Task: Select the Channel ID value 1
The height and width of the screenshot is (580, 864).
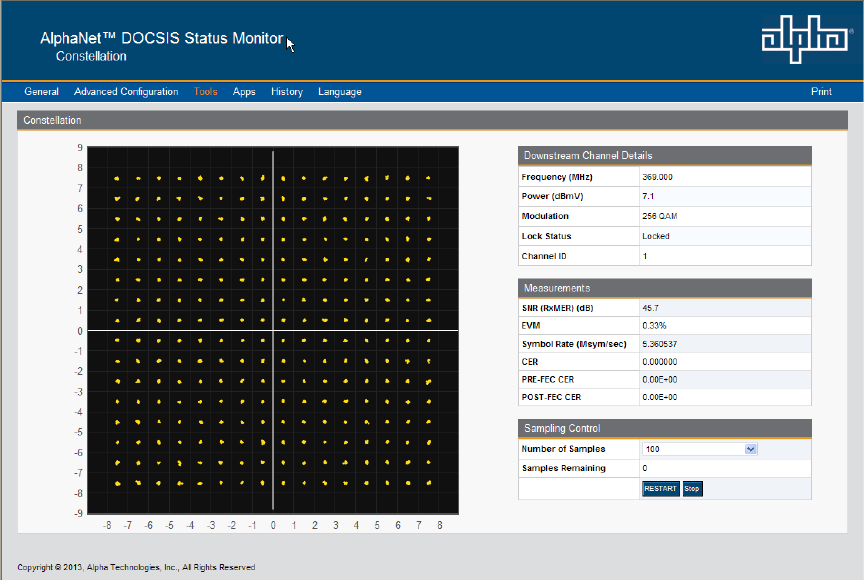Action: 645,256
